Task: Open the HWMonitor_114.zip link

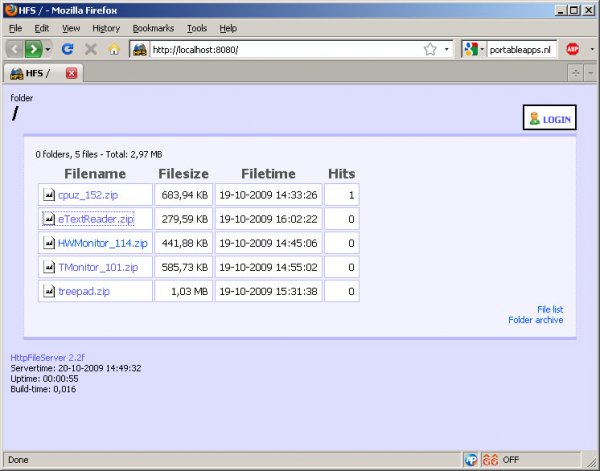Action: pos(102,243)
